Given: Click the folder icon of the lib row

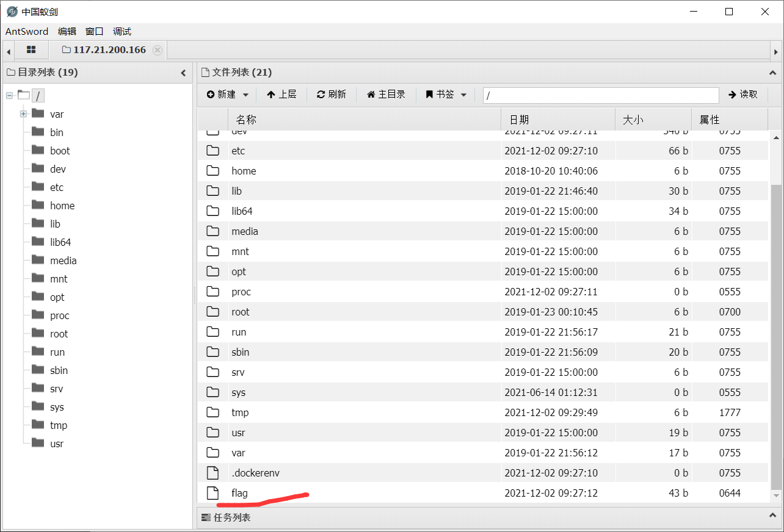Looking at the screenshot, I should (212, 191).
